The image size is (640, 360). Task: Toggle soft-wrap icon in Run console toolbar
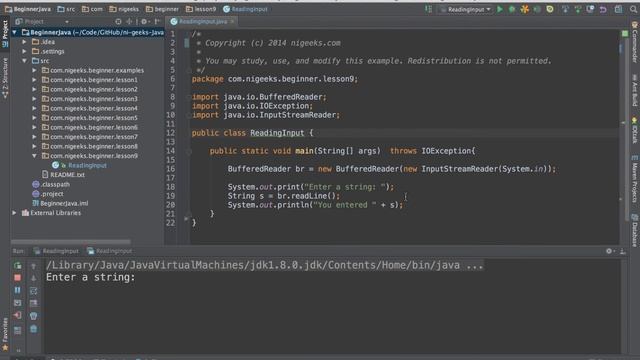click(x=33, y=291)
